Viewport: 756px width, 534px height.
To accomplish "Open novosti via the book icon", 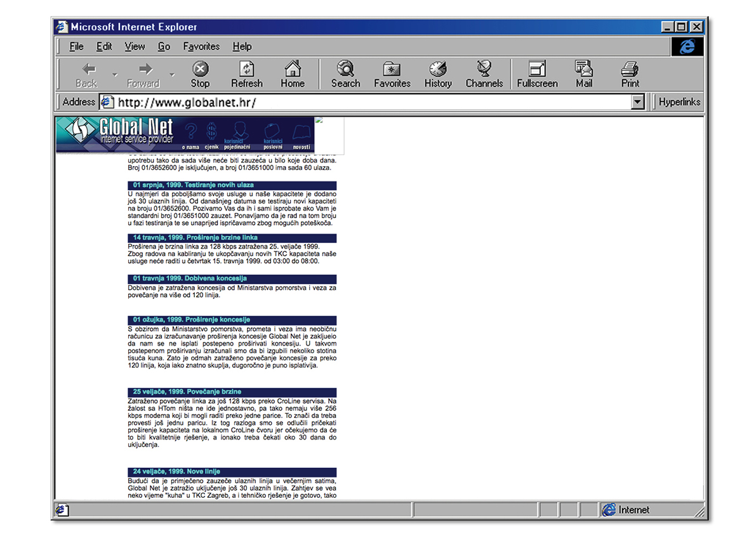I will [x=301, y=131].
